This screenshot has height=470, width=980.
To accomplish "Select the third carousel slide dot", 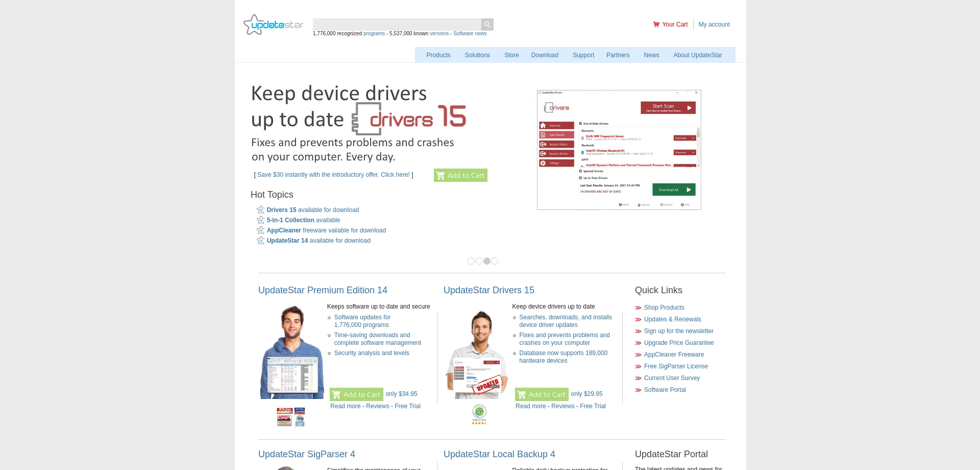I will click(487, 261).
